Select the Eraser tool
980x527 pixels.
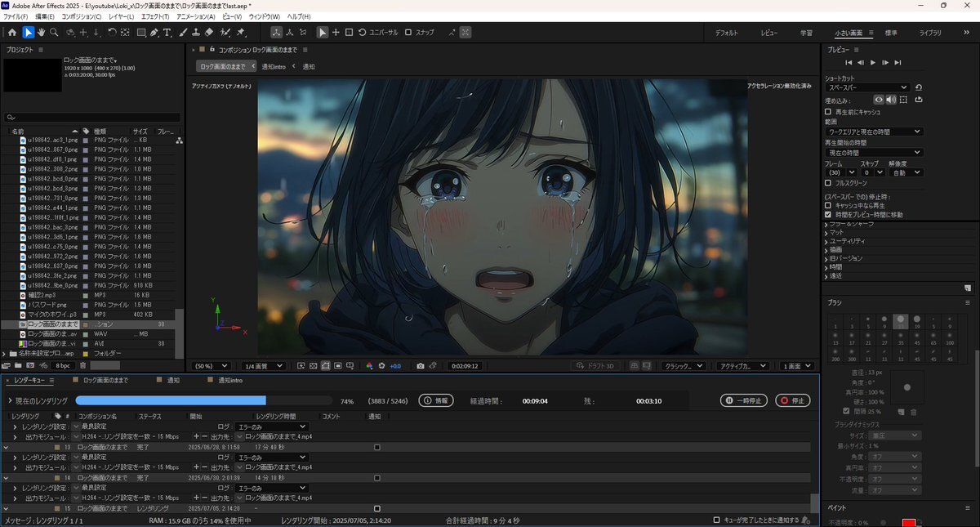point(209,33)
